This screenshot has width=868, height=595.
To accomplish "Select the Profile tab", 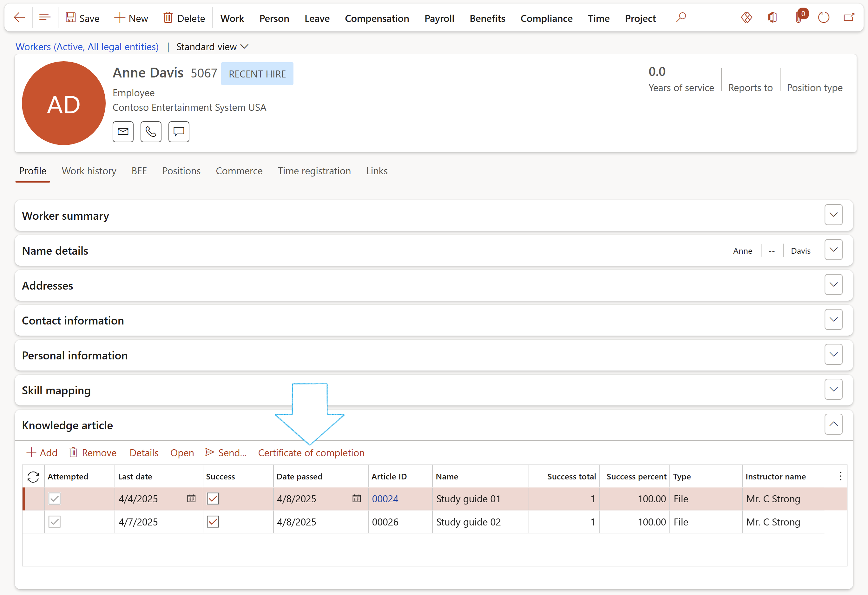I will point(32,171).
